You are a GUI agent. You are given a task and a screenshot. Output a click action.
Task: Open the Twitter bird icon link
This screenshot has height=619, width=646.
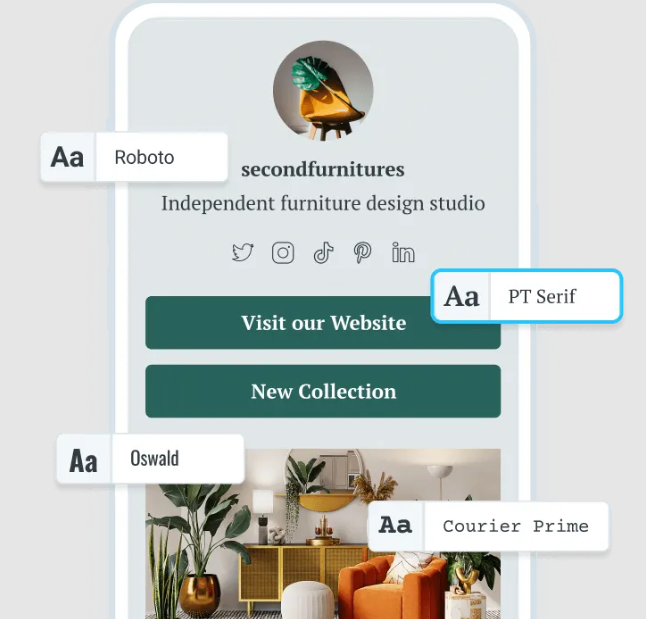[243, 252]
